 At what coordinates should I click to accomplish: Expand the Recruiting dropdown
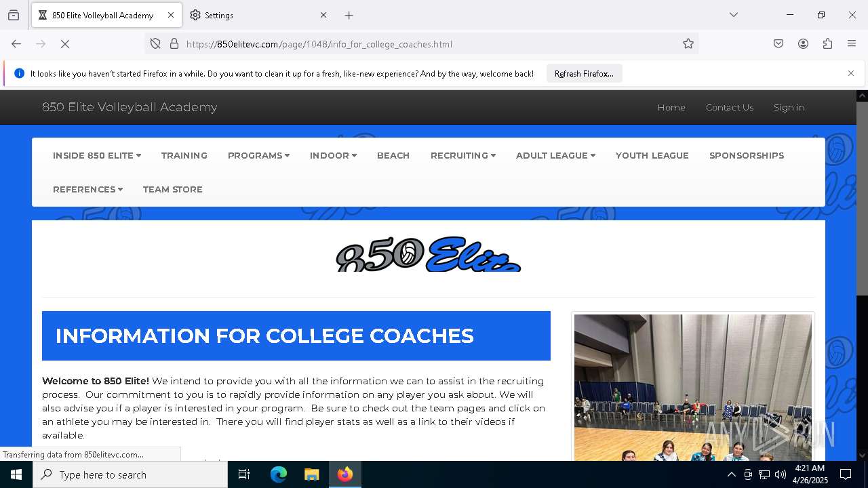coord(463,155)
